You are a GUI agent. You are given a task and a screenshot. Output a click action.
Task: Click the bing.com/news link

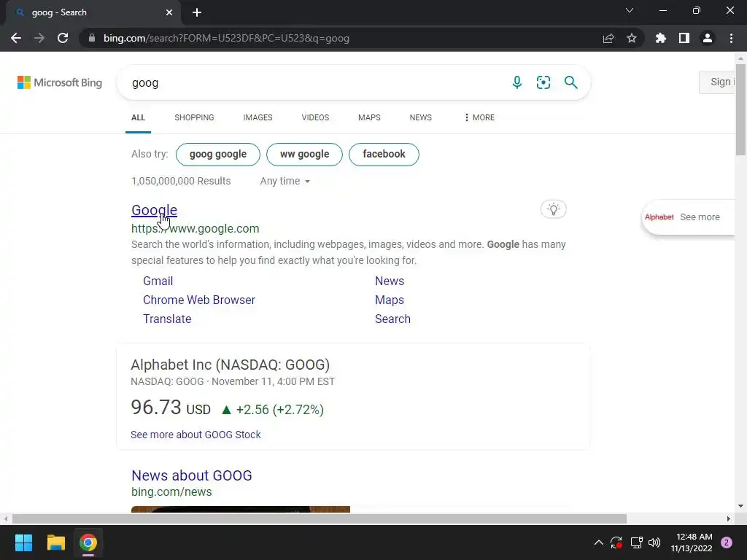coord(171,492)
